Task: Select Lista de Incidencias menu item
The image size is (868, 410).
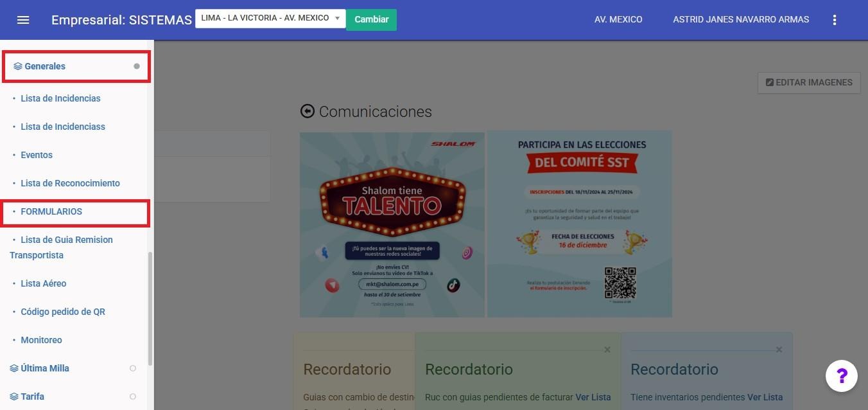Action: coord(60,98)
